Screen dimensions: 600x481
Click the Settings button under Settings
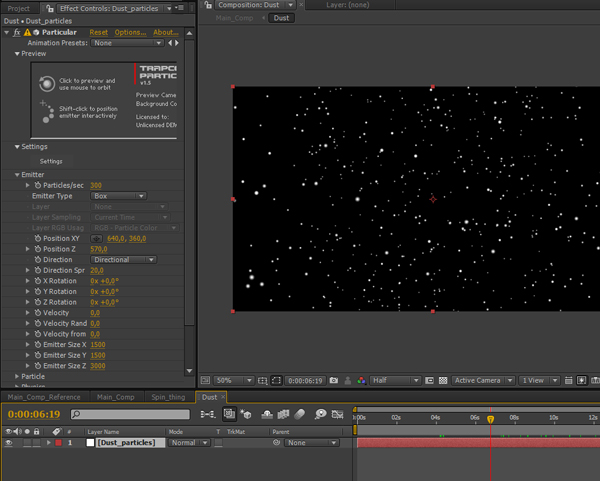tap(51, 161)
